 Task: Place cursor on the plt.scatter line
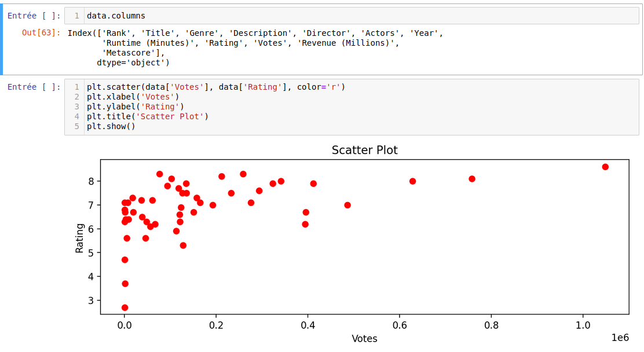(215, 87)
